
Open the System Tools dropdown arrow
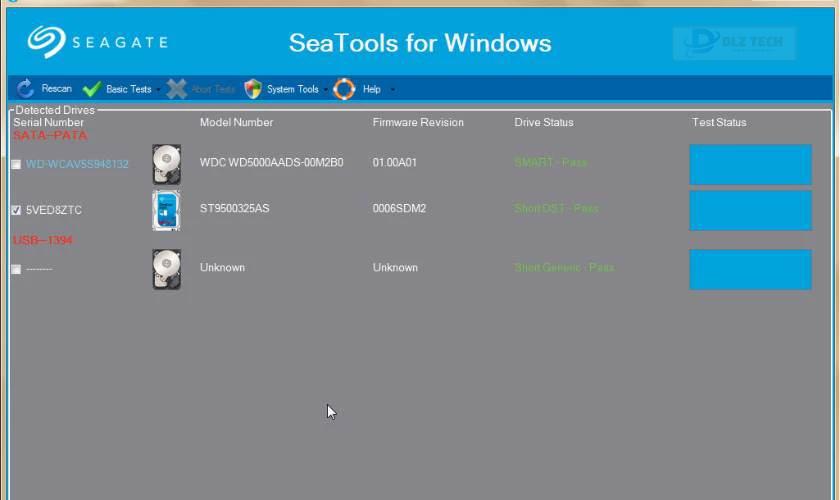[x=325, y=89]
